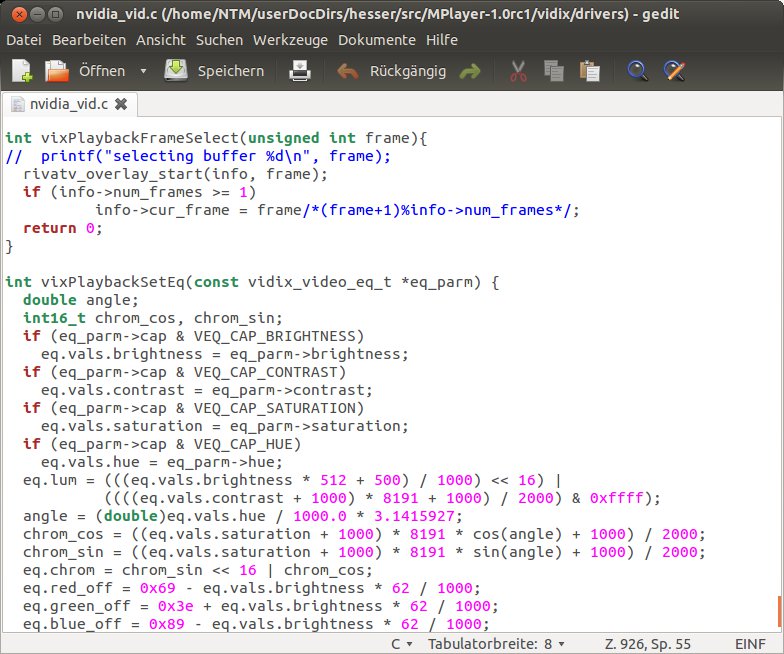This screenshot has height=654, width=784.
Task: Click VEQ_CAP_SATURATION constant
Action: tap(274, 408)
